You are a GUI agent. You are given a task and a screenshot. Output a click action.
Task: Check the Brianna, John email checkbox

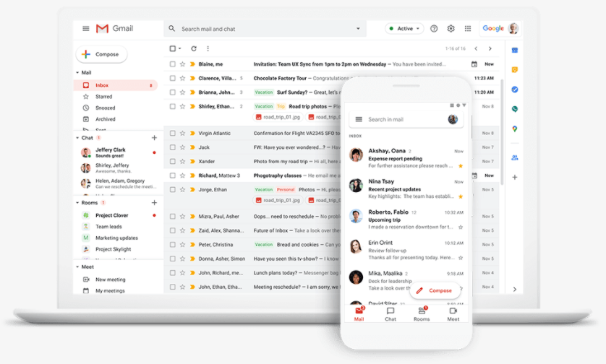pos(172,92)
